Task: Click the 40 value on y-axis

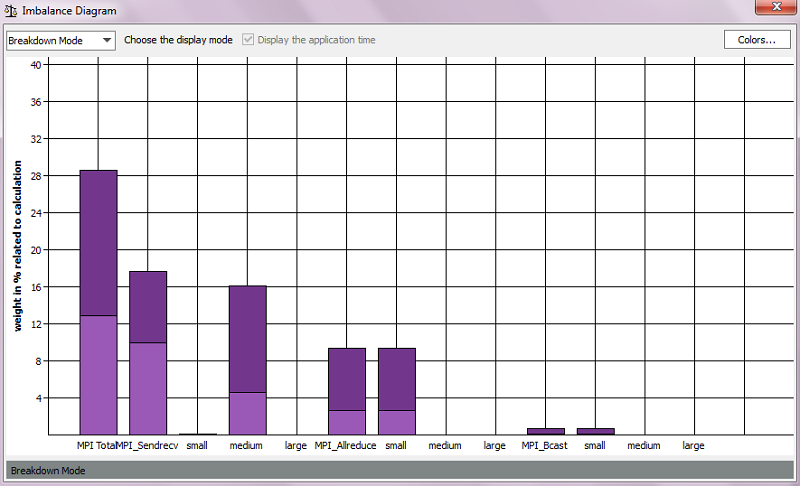Action: pyautogui.click(x=36, y=65)
